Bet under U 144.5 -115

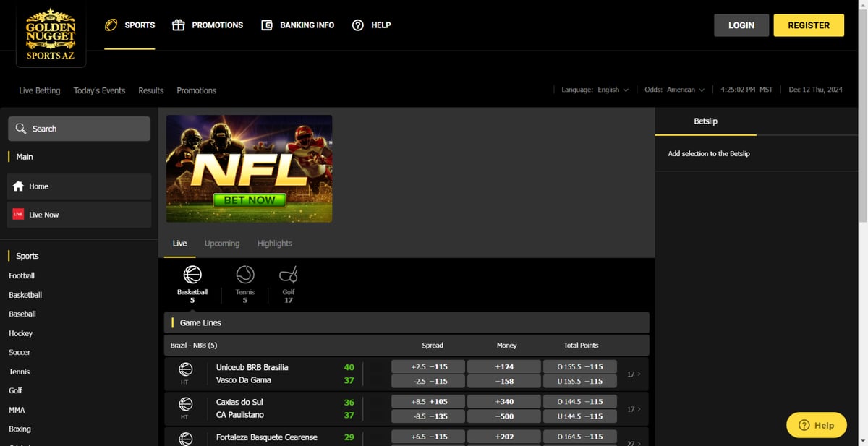[x=579, y=416]
